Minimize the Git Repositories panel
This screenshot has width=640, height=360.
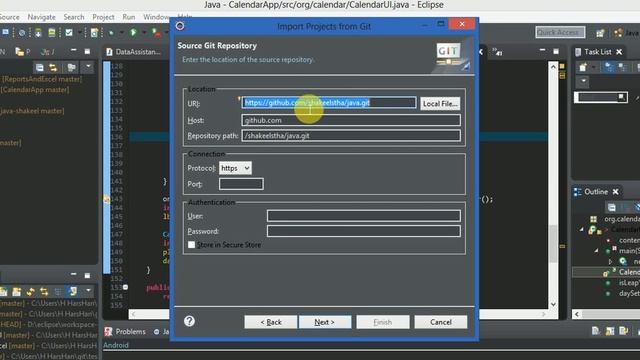pos(73,274)
